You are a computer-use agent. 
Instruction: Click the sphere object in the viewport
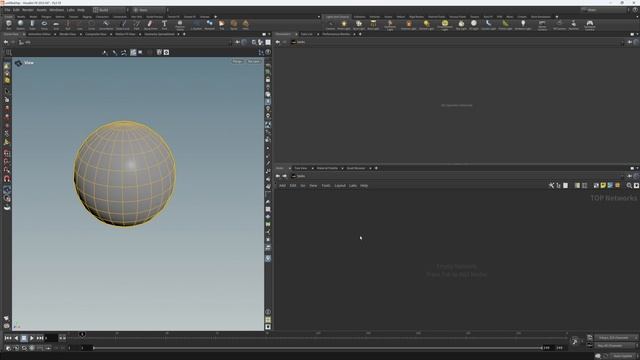click(x=125, y=173)
